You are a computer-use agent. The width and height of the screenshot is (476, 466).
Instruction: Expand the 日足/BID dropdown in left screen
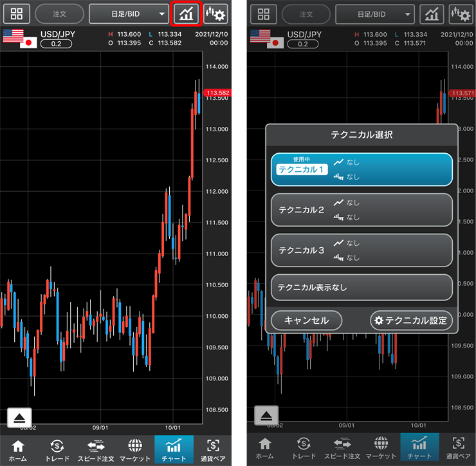click(x=129, y=14)
